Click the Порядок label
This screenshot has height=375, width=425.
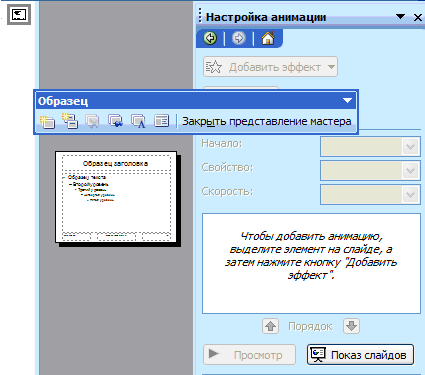pos(310,326)
